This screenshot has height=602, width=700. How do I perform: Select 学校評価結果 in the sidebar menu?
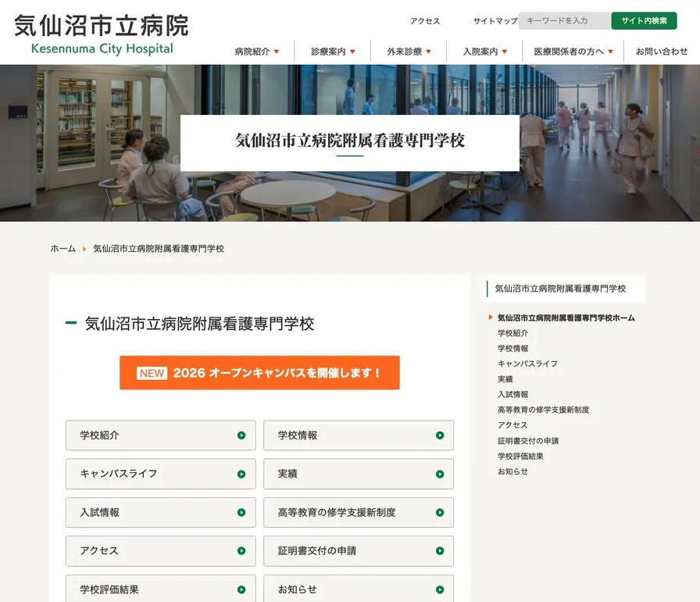tap(520, 457)
